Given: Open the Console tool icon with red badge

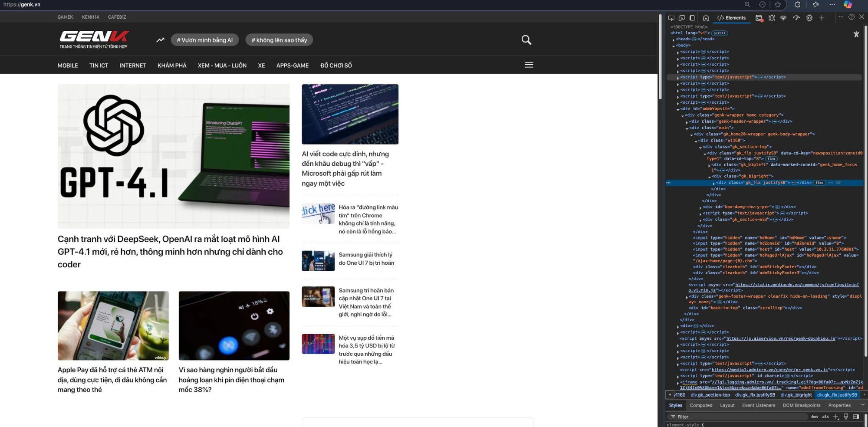Looking at the screenshot, I should [759, 18].
